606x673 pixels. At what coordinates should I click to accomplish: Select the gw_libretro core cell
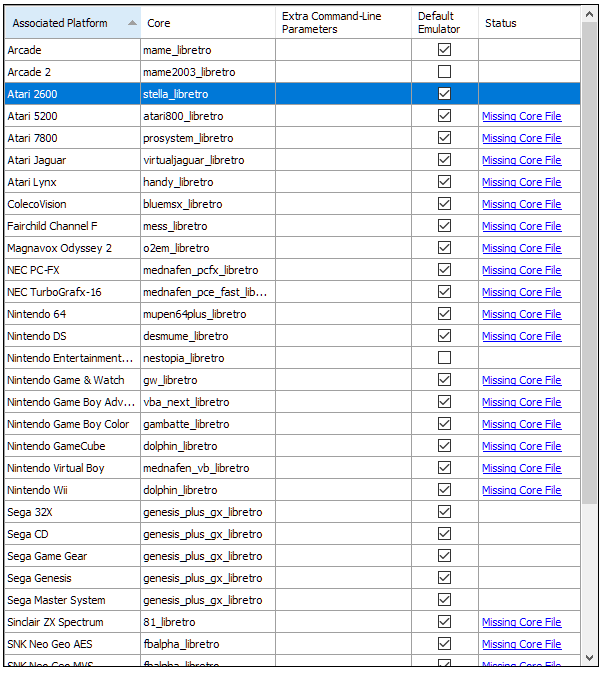click(x=208, y=380)
